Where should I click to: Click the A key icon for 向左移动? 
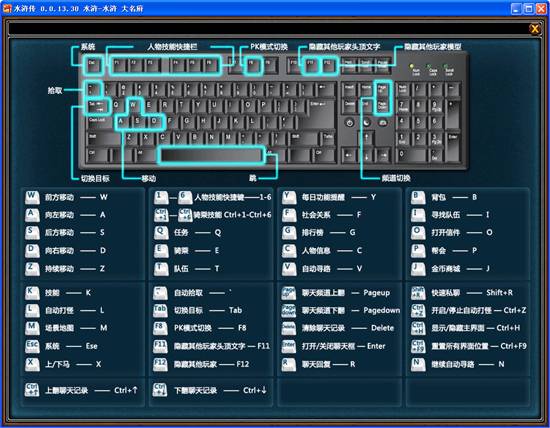(x=32, y=215)
